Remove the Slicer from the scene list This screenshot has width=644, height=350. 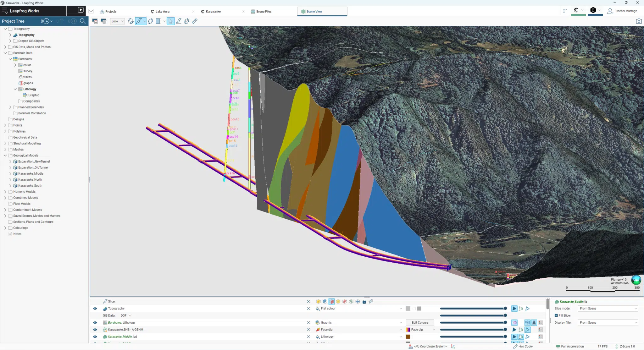(308, 302)
